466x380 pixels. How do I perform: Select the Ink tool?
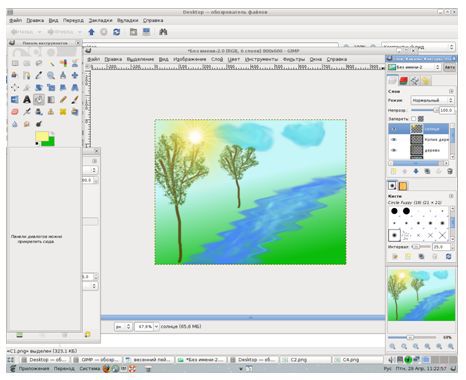click(39, 112)
